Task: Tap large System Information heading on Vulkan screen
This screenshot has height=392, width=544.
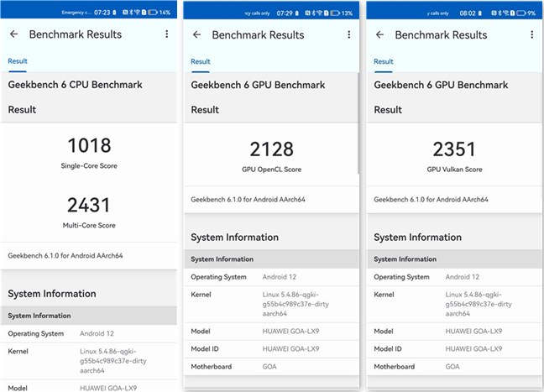Action: tap(418, 238)
